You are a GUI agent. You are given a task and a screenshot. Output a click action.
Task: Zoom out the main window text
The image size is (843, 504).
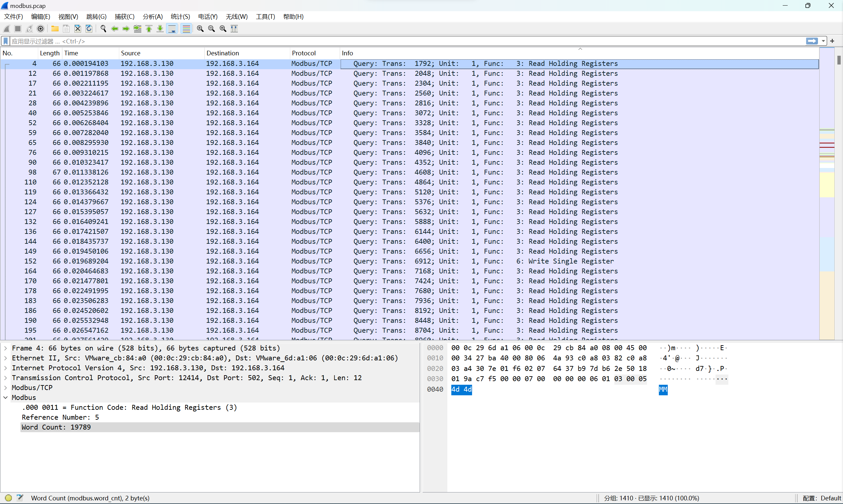(211, 29)
